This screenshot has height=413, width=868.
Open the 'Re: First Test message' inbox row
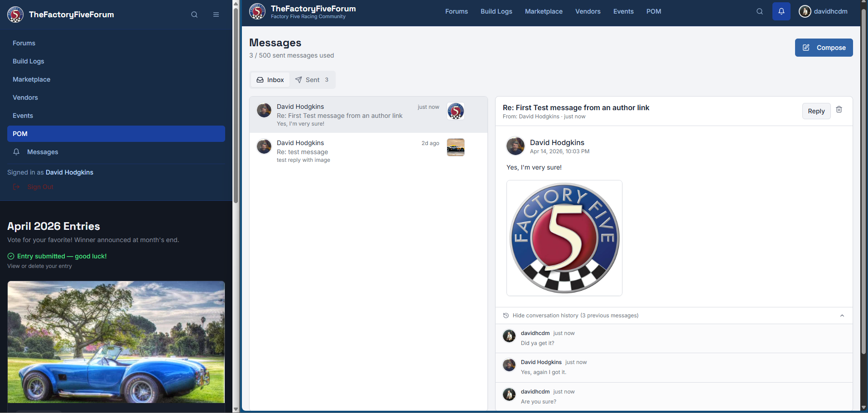click(x=368, y=115)
